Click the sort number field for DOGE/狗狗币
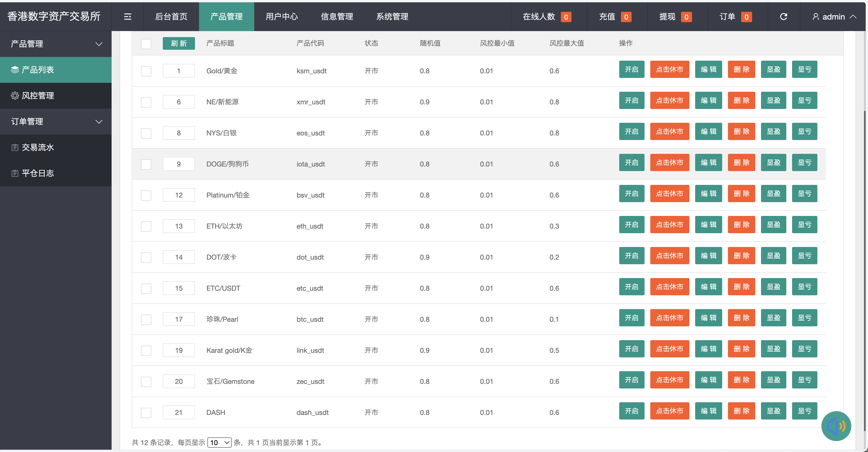This screenshot has width=868, height=452. [x=179, y=164]
